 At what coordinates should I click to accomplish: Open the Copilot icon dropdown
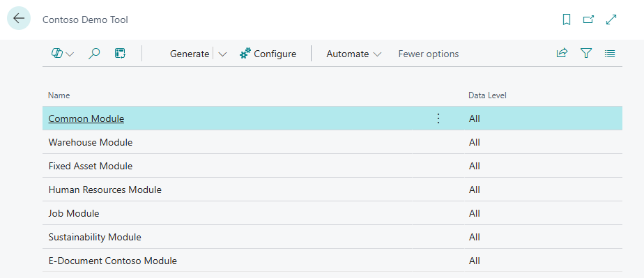tap(63, 54)
